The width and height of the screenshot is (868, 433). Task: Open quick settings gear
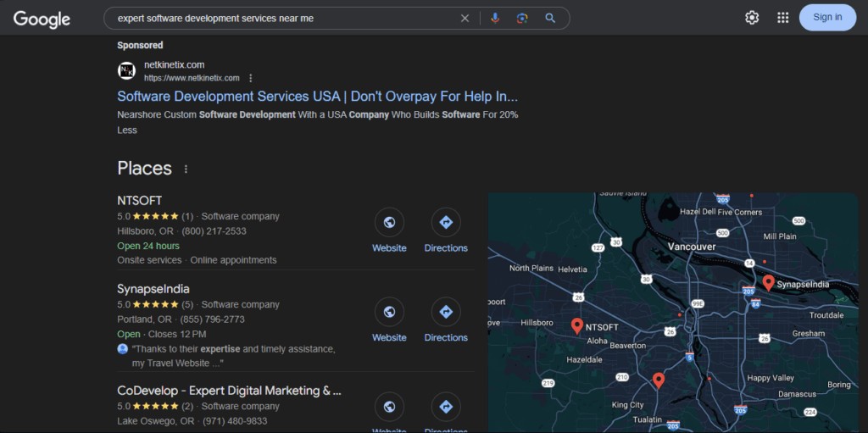(x=752, y=18)
